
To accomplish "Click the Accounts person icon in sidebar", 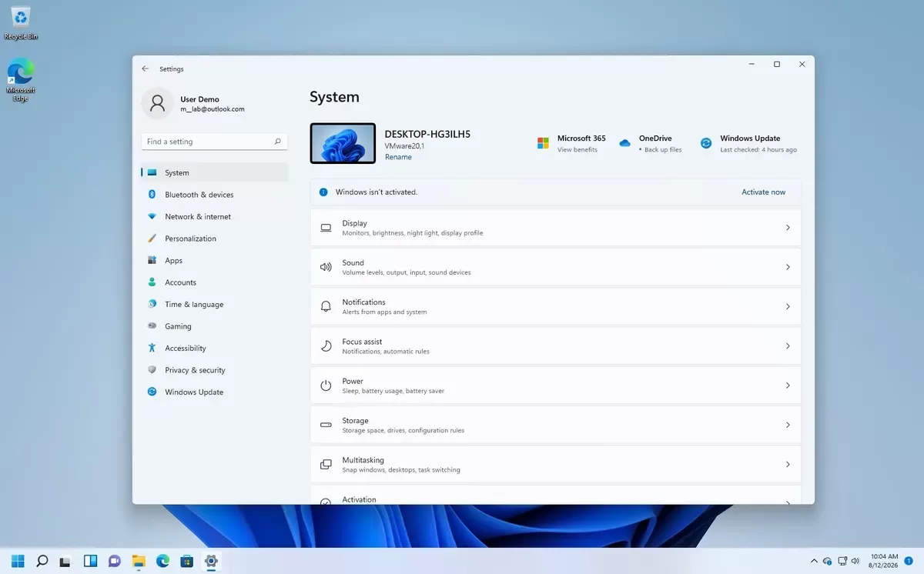I will tap(152, 282).
